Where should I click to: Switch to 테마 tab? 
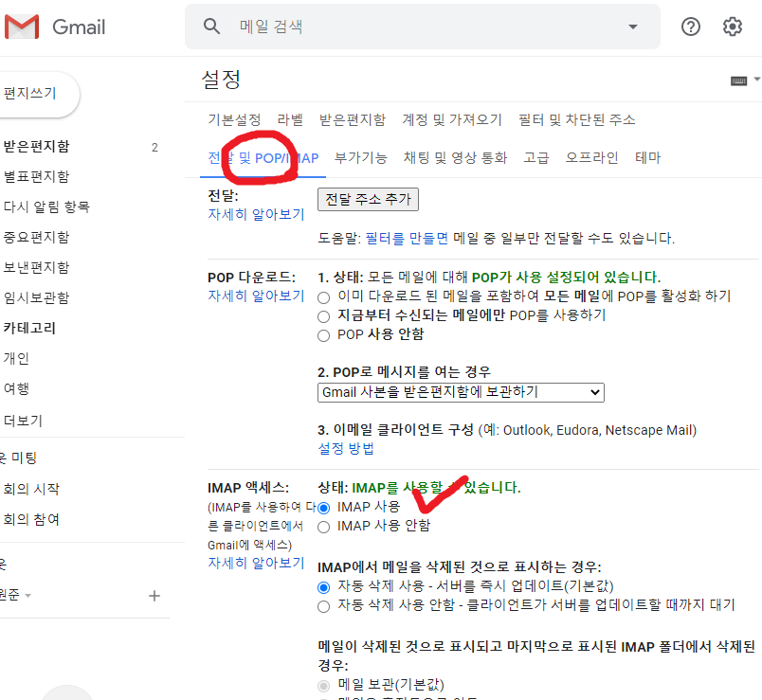[x=648, y=158]
